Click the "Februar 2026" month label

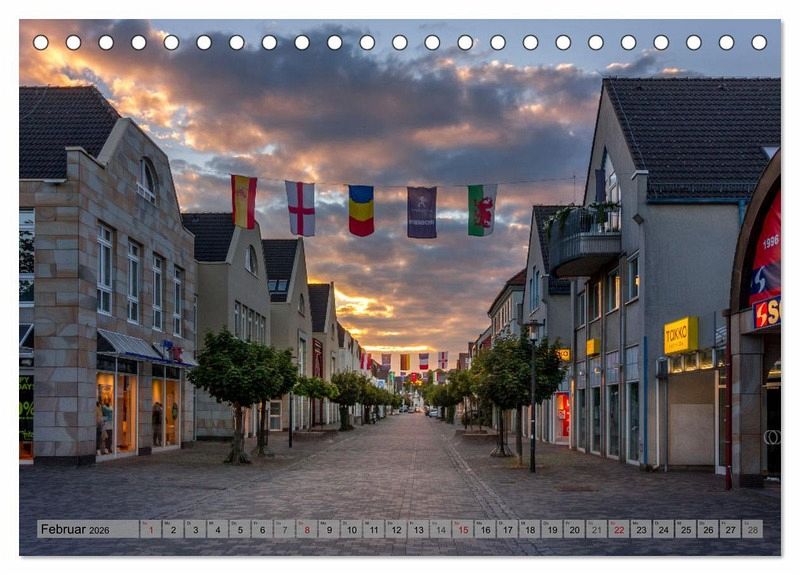coord(75,529)
